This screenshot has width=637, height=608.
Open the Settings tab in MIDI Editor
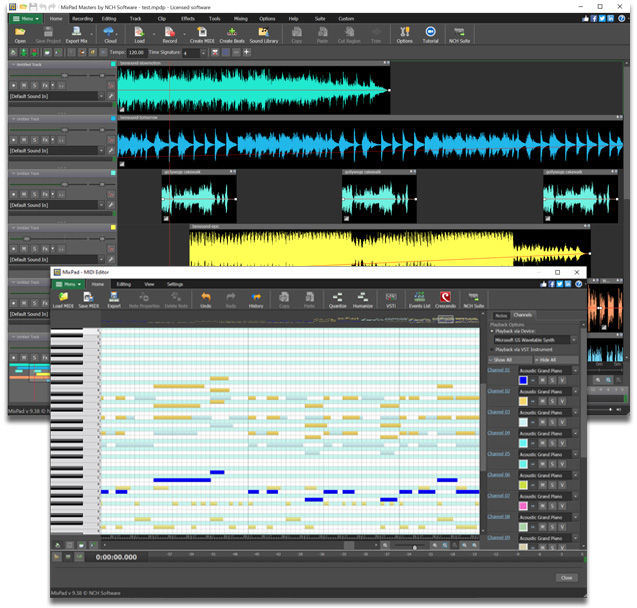pyautogui.click(x=175, y=284)
